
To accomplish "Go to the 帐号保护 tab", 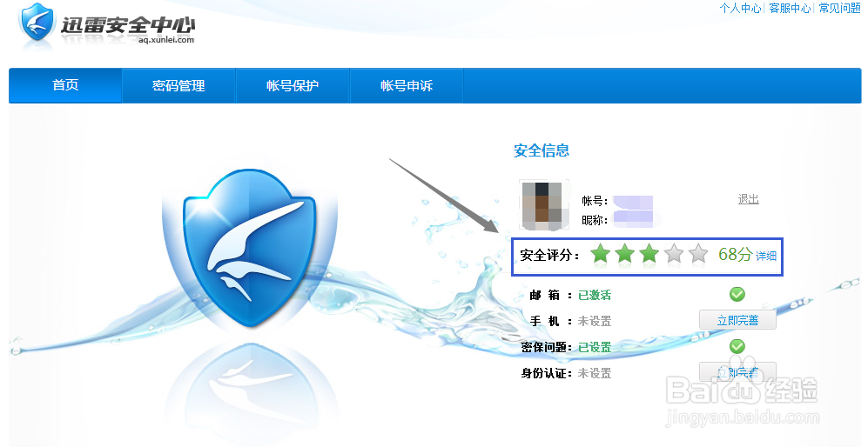I will [293, 85].
